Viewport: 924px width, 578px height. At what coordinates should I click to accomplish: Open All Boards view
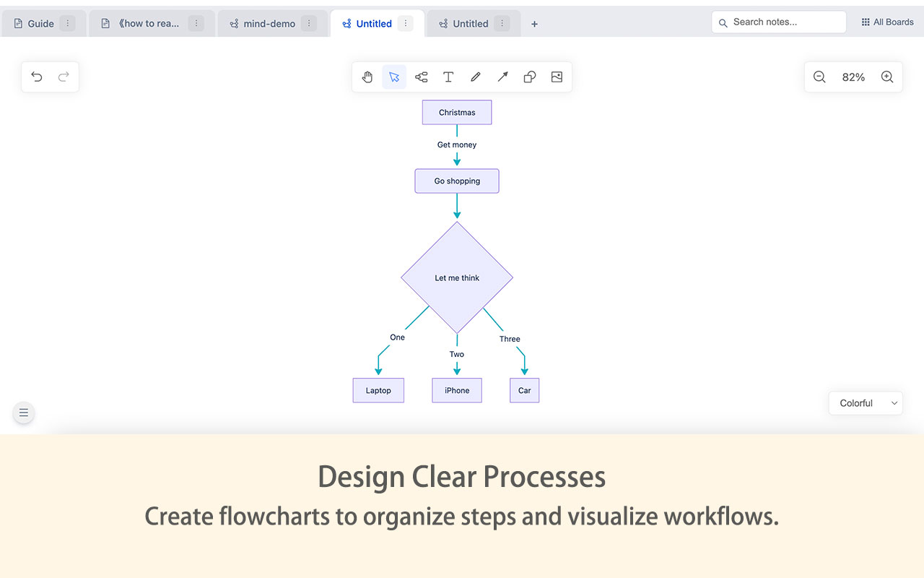click(887, 22)
